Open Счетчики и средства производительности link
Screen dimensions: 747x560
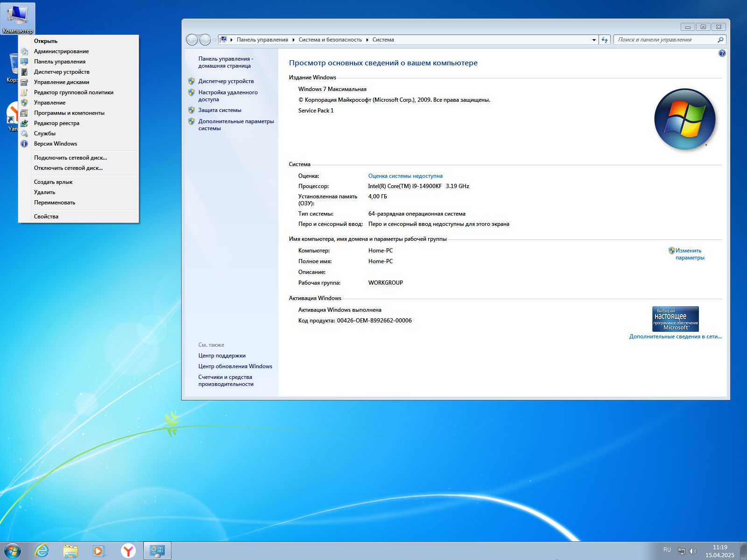[226, 380]
